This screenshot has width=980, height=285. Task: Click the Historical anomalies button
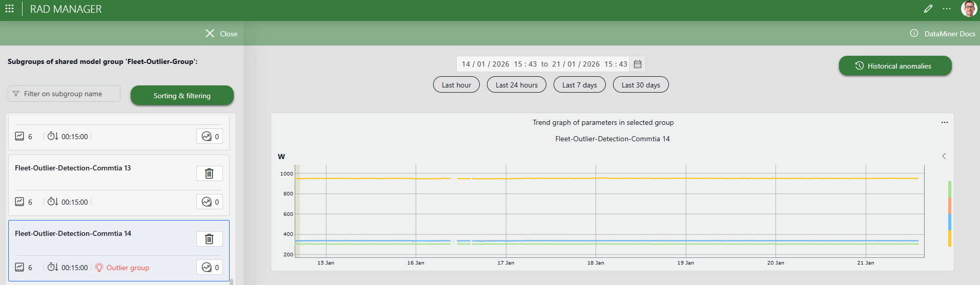895,66
